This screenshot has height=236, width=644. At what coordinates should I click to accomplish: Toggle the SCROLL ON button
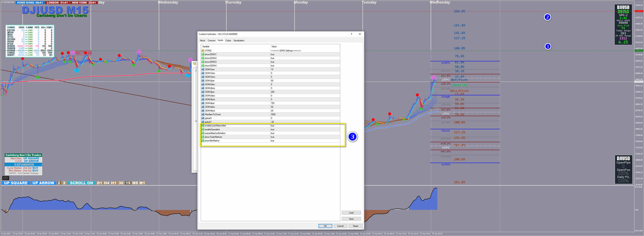81,183
